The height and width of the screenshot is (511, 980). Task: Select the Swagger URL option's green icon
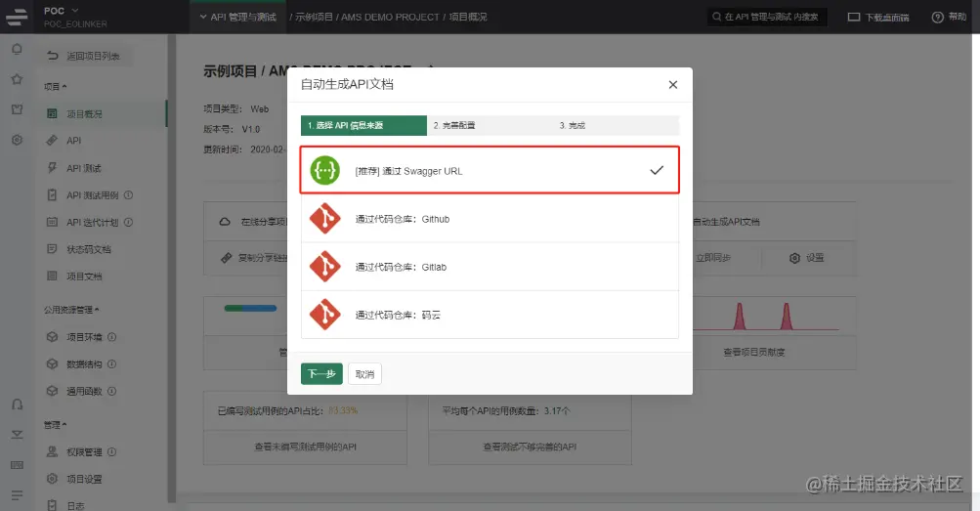pyautogui.click(x=325, y=171)
